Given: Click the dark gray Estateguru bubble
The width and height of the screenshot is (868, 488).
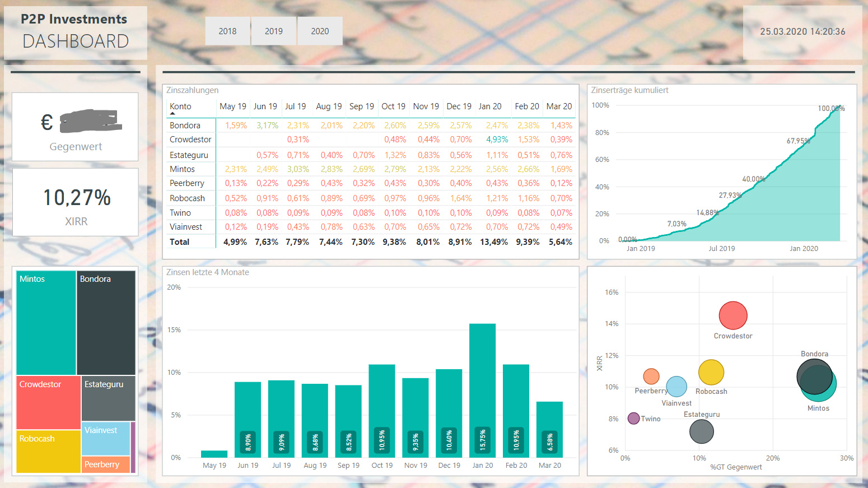Looking at the screenshot, I should tap(702, 431).
